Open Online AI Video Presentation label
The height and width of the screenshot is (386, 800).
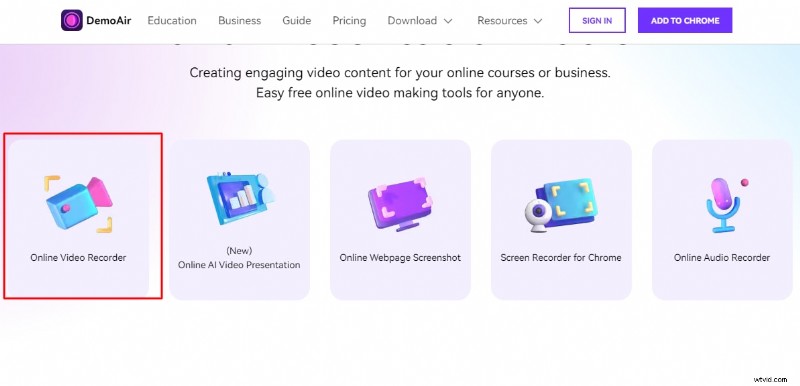239,265
